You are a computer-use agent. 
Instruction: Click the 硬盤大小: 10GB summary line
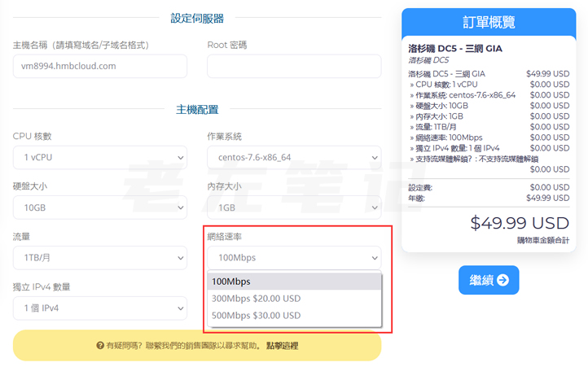(489, 106)
